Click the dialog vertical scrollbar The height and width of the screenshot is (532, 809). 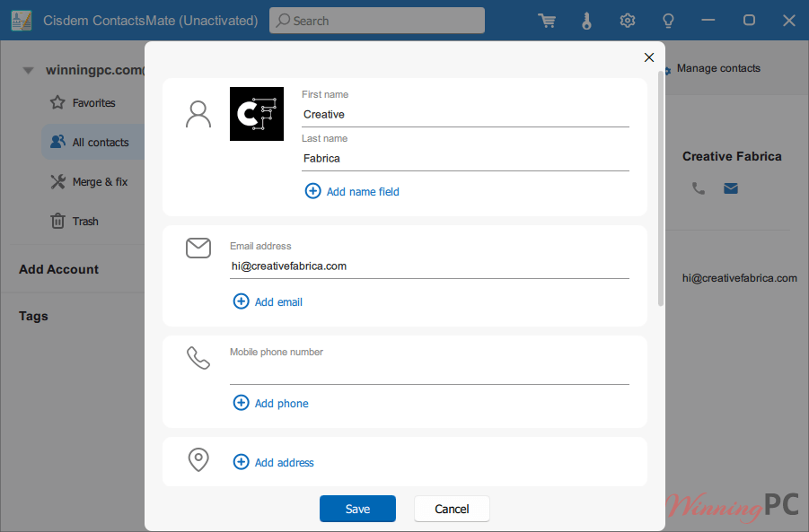[661, 188]
